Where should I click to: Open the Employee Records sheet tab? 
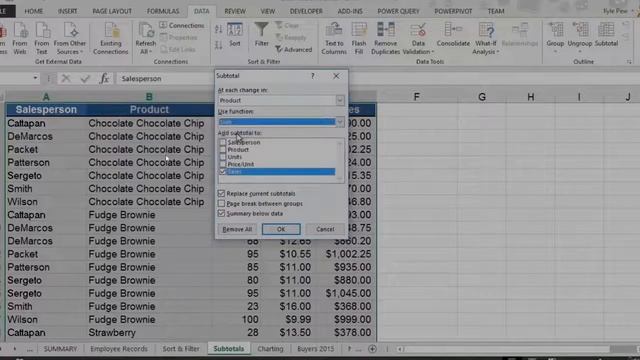pyautogui.click(x=119, y=349)
